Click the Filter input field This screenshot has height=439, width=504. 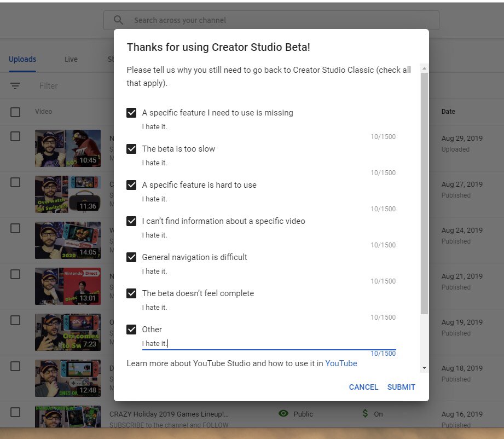tap(49, 86)
